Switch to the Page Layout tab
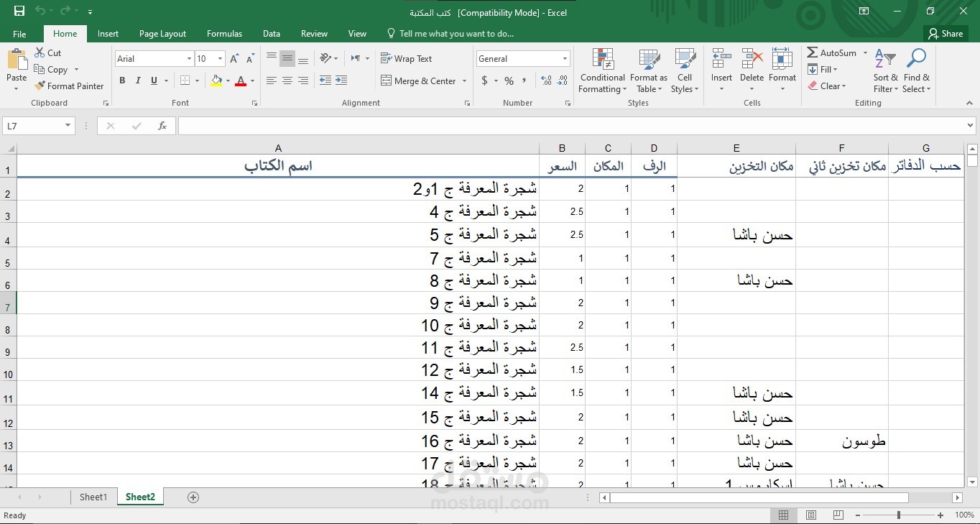The height and width of the screenshot is (524, 980). pos(162,34)
